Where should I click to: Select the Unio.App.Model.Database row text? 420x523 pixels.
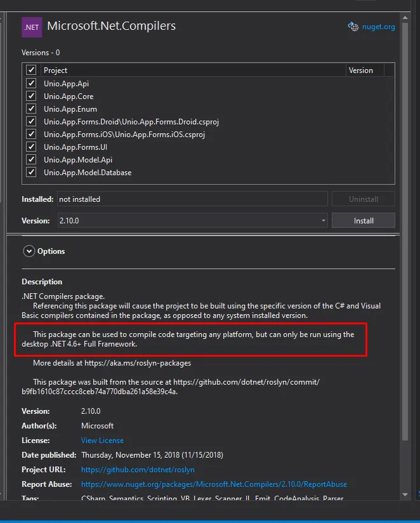[x=88, y=173]
